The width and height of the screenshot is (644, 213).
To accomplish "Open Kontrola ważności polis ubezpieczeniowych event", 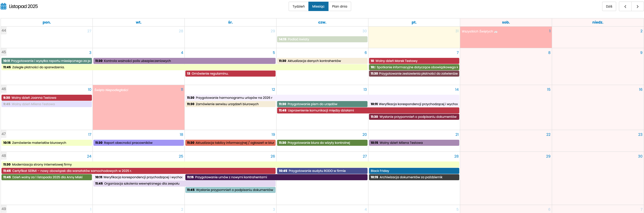I will (184, 61).
